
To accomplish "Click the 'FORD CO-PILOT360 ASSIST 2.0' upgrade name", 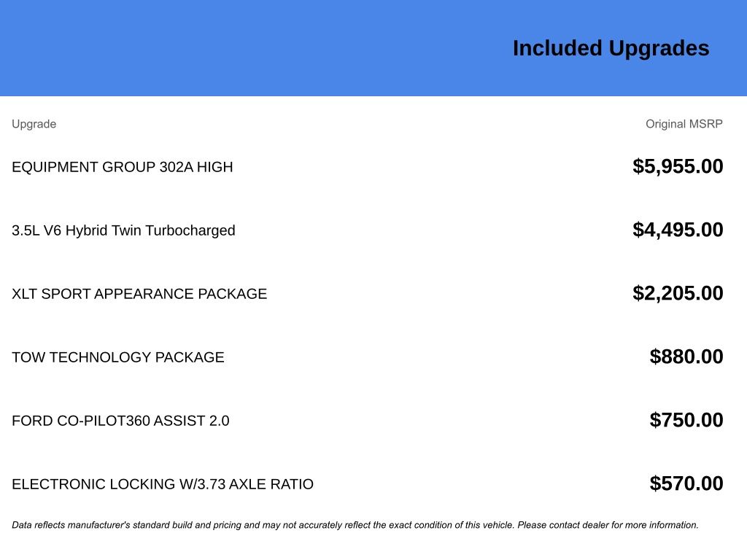I will pyautogui.click(x=120, y=421).
